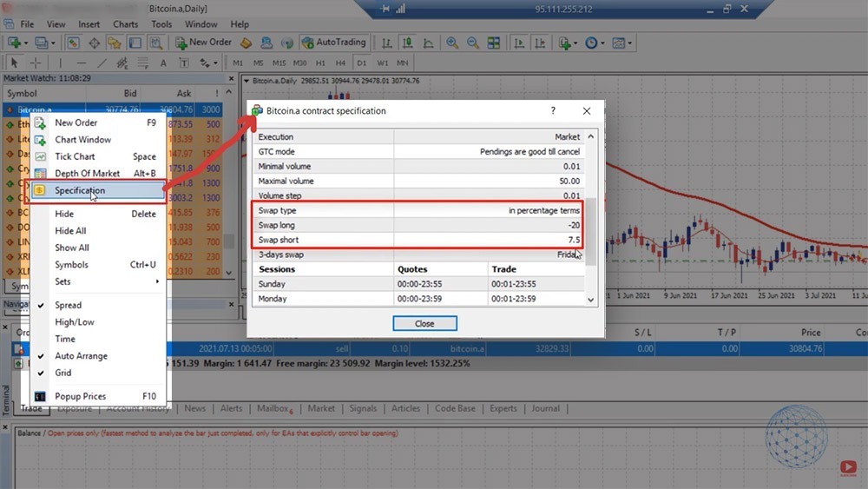
Task: Click the Tile Windows grid icon
Action: tap(493, 43)
